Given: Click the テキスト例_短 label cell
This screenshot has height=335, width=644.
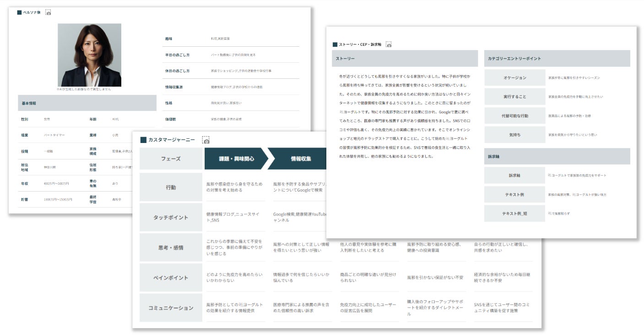Looking at the screenshot, I should coord(515,214).
